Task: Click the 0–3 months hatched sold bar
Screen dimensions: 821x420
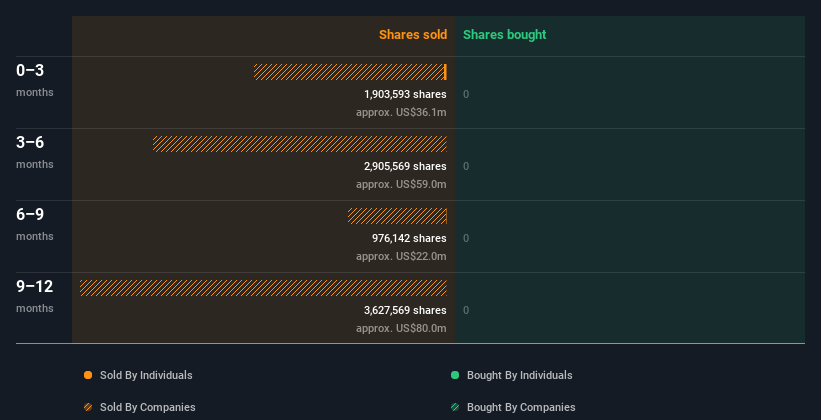Action: point(349,72)
